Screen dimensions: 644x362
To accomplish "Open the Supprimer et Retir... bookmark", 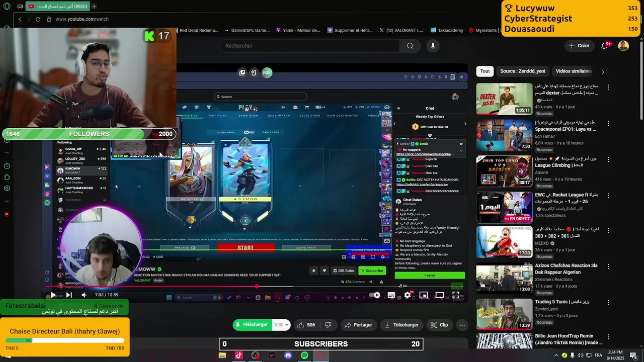I will pyautogui.click(x=350, y=30).
